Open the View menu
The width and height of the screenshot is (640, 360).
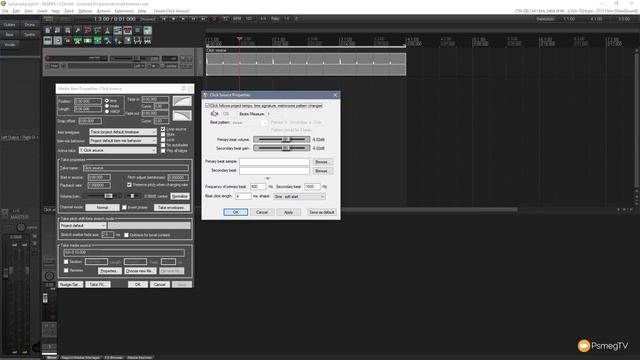click(28, 11)
